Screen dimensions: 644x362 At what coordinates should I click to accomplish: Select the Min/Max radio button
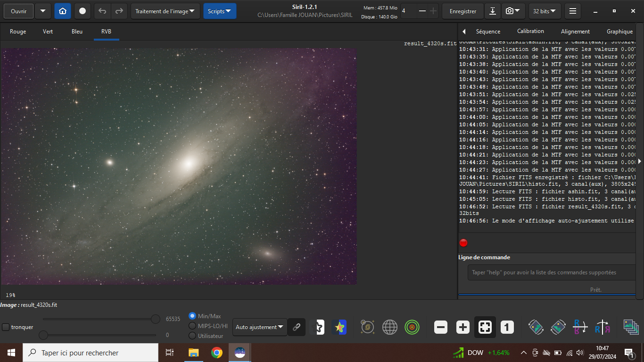click(192, 316)
